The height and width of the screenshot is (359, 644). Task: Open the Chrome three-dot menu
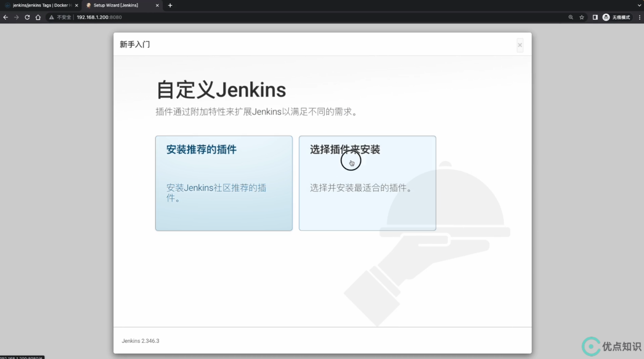[639, 17]
